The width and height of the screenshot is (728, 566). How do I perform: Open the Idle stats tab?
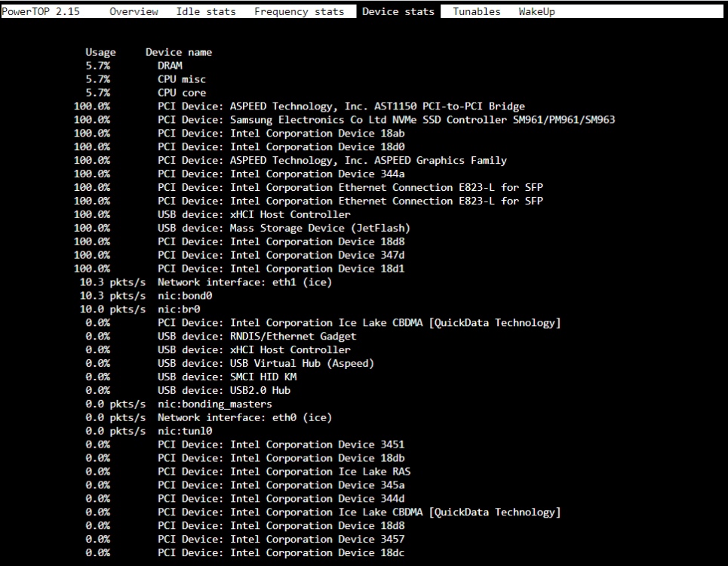point(206,11)
